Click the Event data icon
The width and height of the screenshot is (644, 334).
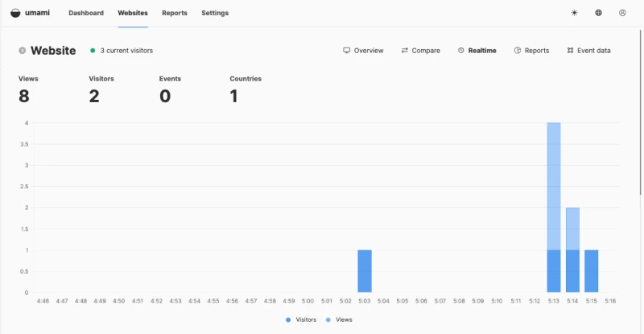click(x=570, y=51)
